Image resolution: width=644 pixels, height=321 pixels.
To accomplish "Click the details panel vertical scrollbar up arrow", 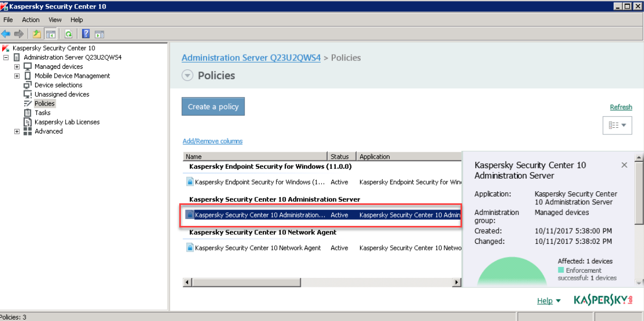I will [x=639, y=157].
